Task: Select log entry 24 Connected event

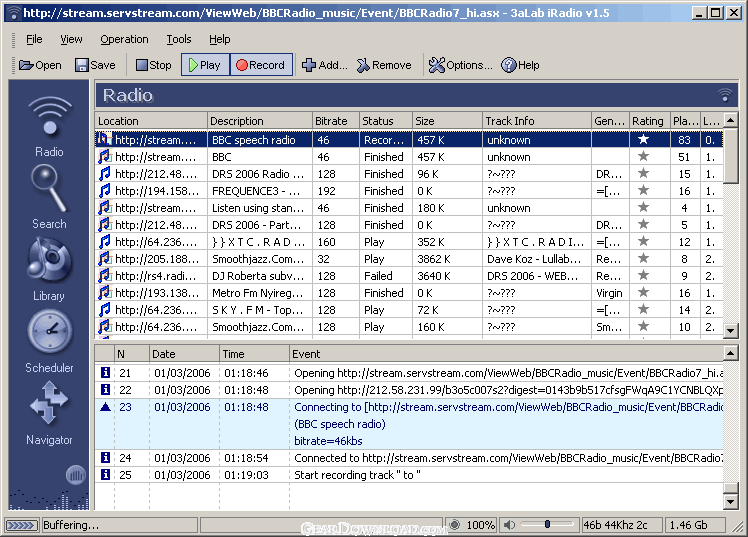Action: tap(409, 458)
